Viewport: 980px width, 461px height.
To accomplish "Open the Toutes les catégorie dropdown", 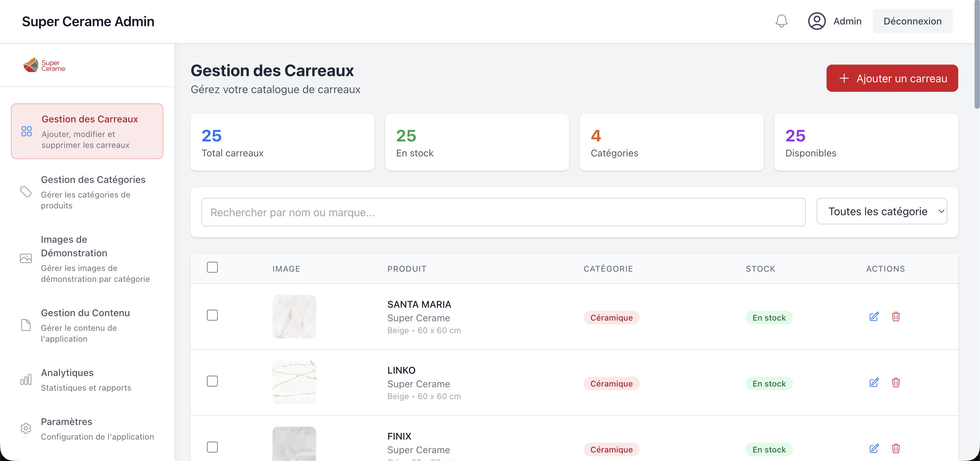I will coord(881,211).
